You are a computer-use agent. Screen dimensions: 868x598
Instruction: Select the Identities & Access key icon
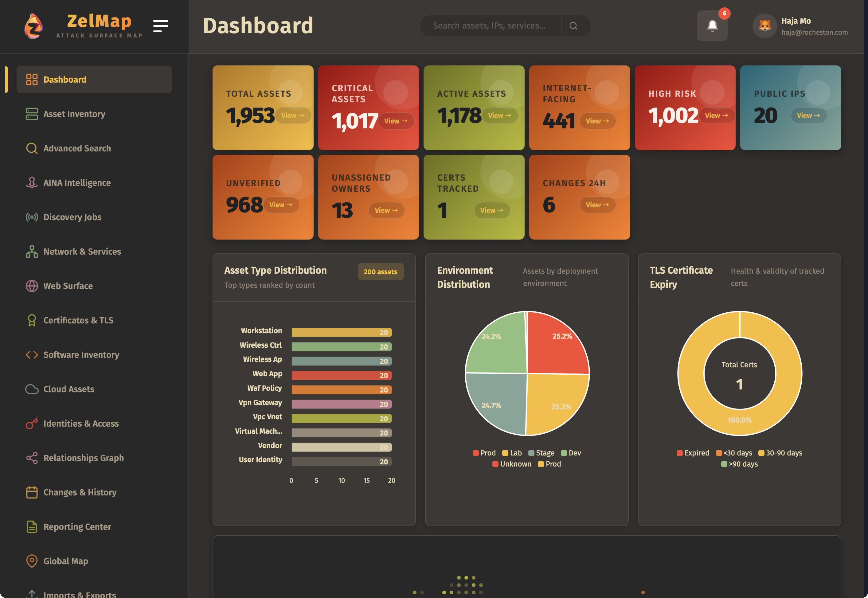(x=32, y=424)
